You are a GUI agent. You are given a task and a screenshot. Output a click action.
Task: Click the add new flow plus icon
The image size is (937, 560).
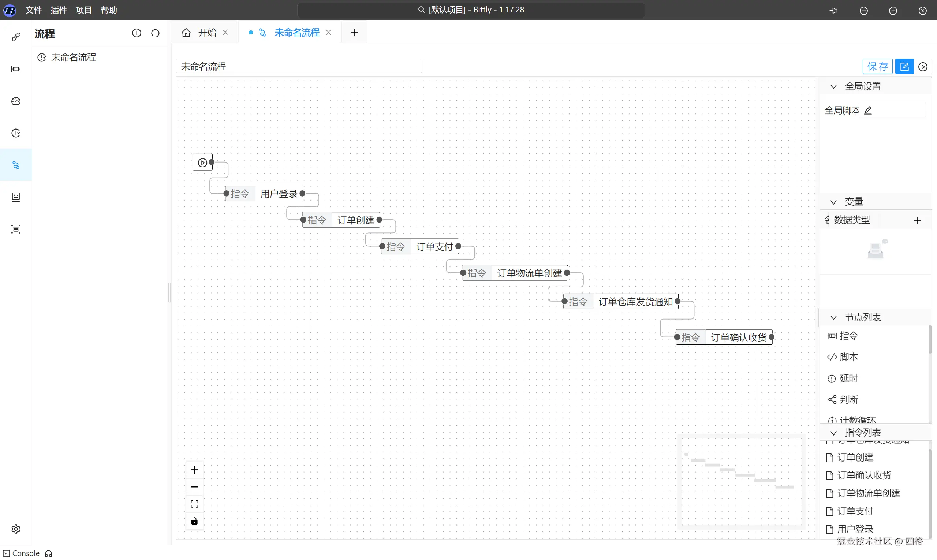[x=137, y=33]
